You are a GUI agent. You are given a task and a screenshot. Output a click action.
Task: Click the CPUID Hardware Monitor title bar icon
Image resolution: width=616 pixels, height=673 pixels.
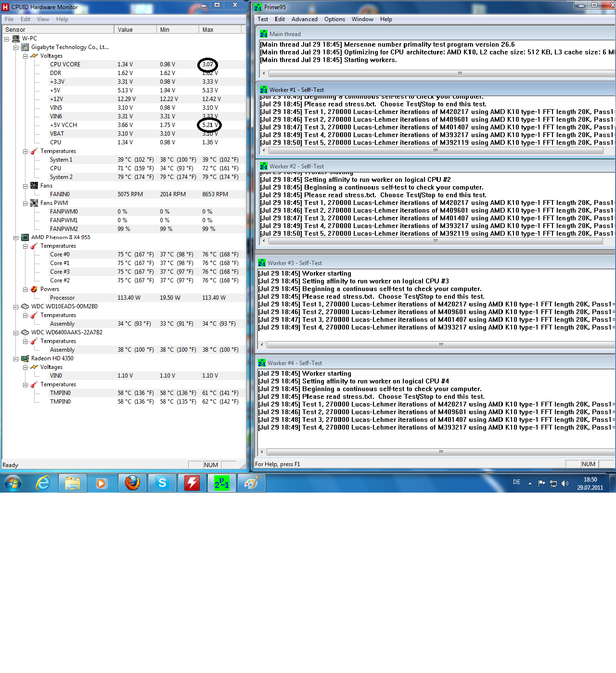click(x=6, y=7)
